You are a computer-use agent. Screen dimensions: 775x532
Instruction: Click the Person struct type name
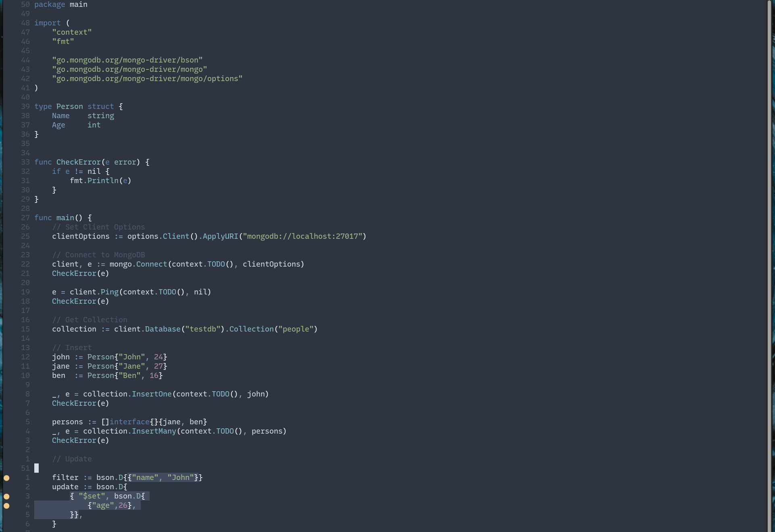point(69,106)
